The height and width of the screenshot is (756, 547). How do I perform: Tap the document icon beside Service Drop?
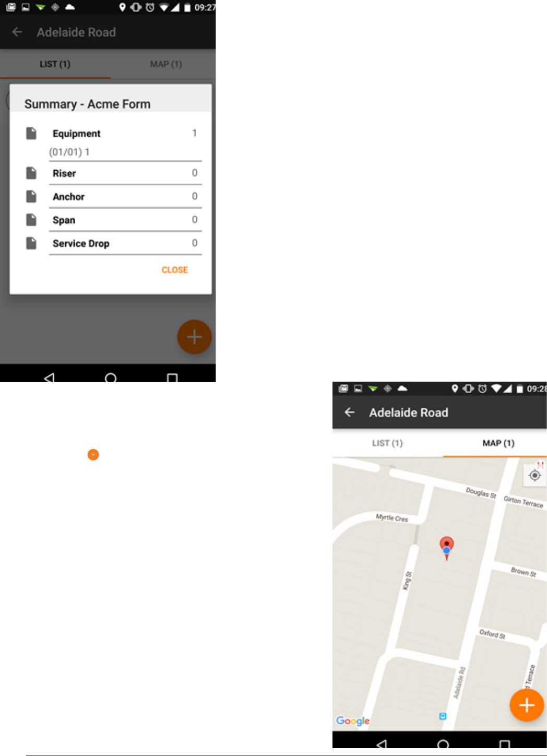tap(31, 243)
